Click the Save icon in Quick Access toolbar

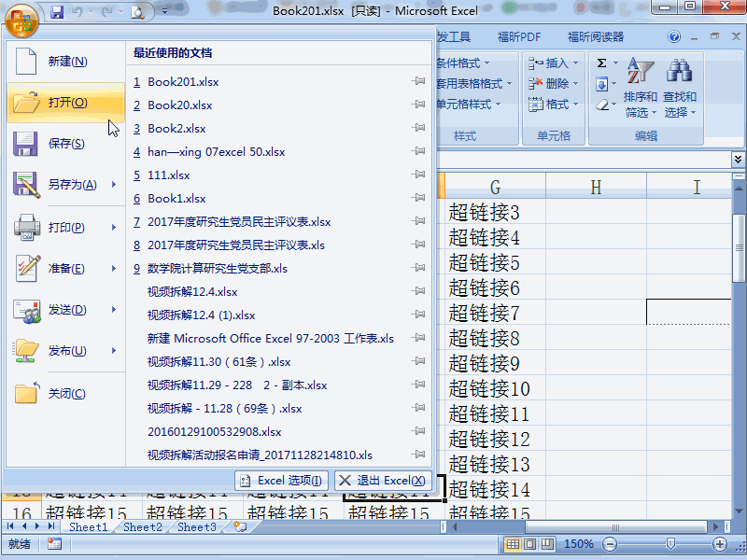(57, 12)
